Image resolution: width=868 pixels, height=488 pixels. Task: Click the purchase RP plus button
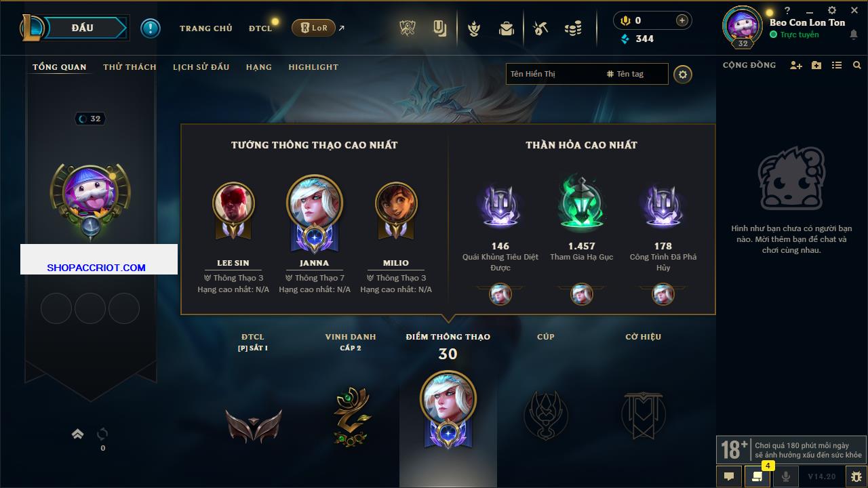(x=682, y=20)
